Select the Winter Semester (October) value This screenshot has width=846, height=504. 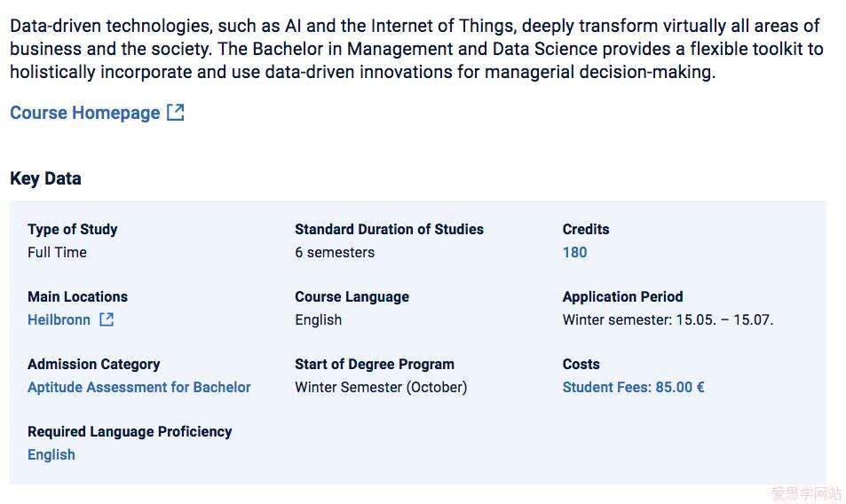click(x=381, y=387)
